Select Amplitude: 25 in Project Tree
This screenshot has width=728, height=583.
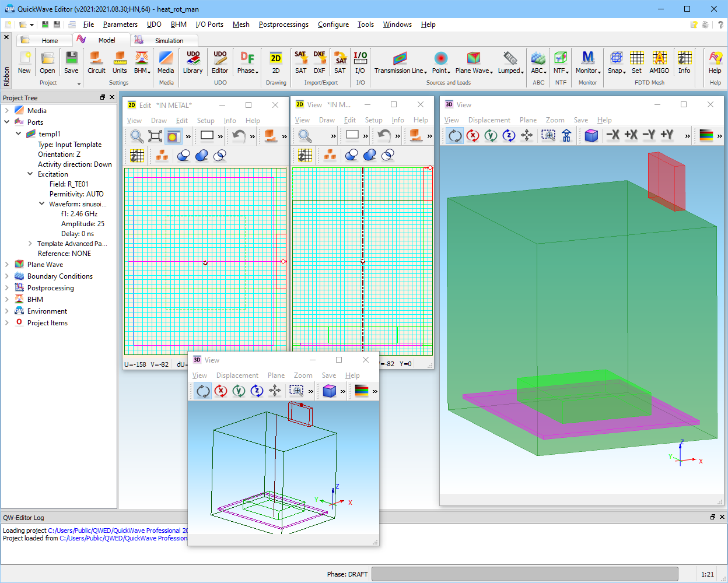[x=83, y=224]
